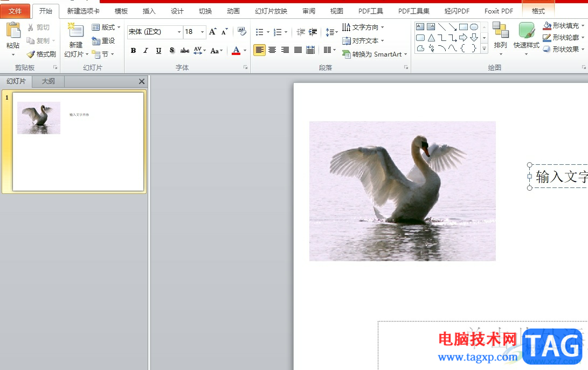Center the text alignment

(x=272, y=50)
